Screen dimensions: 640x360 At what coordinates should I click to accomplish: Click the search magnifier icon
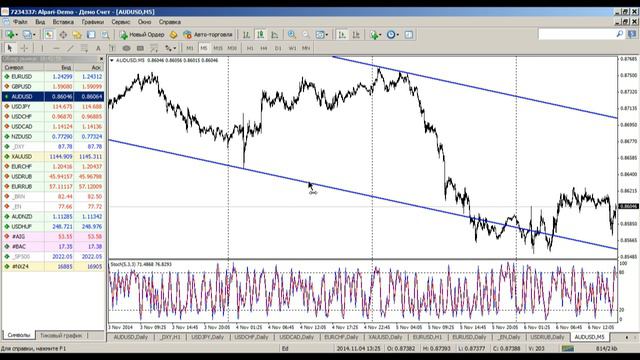pos(620,34)
